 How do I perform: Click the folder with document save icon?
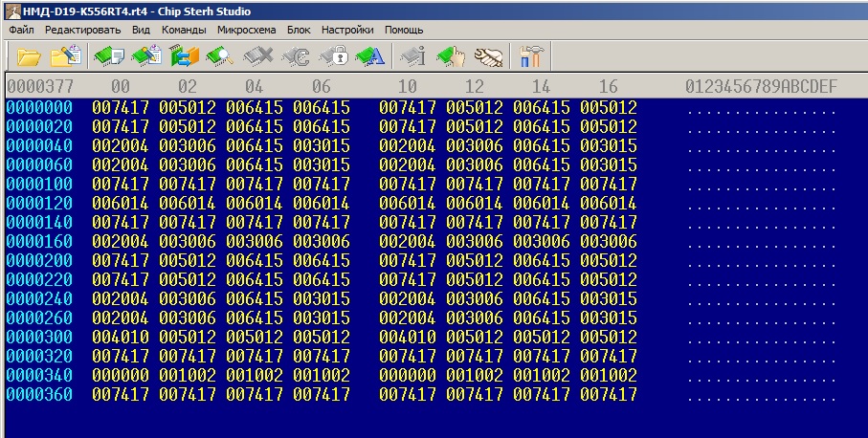click(65, 56)
